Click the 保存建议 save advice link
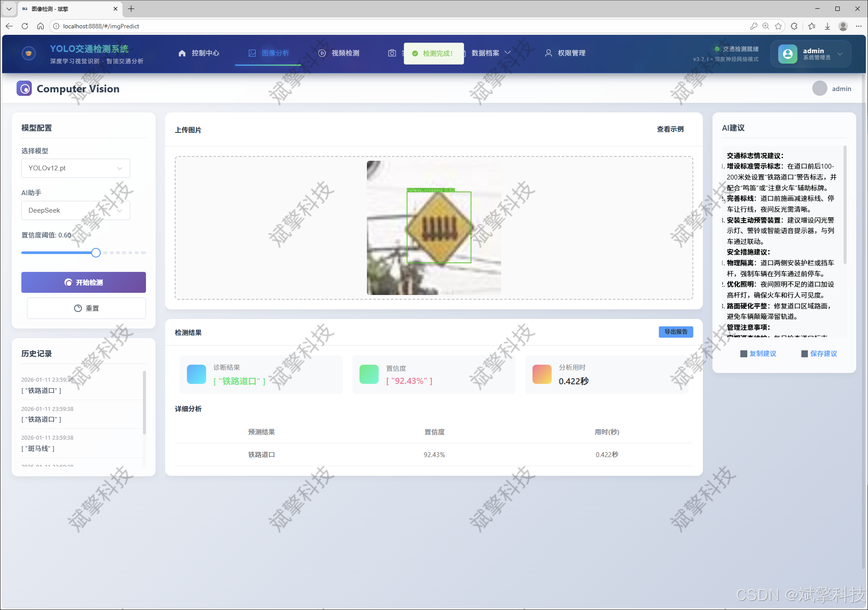Viewport: 868px width, 610px height. [823, 353]
